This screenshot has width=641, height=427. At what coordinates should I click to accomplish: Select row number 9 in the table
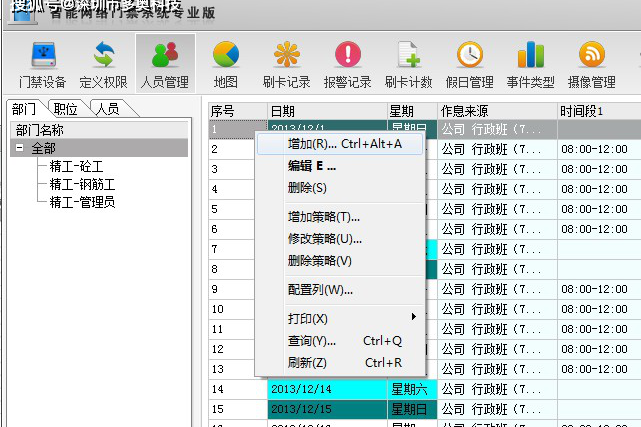tap(231, 289)
